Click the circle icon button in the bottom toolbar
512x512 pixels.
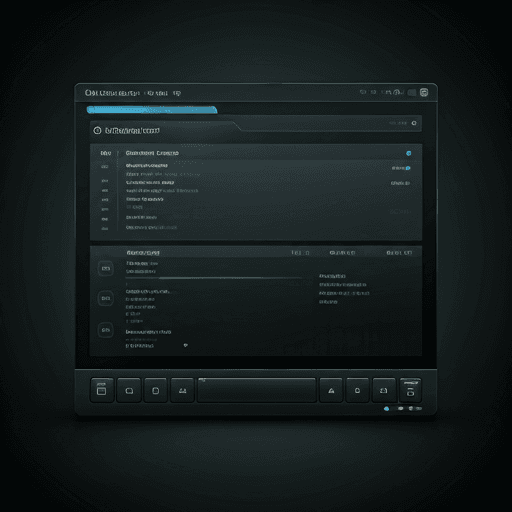pos(357,390)
